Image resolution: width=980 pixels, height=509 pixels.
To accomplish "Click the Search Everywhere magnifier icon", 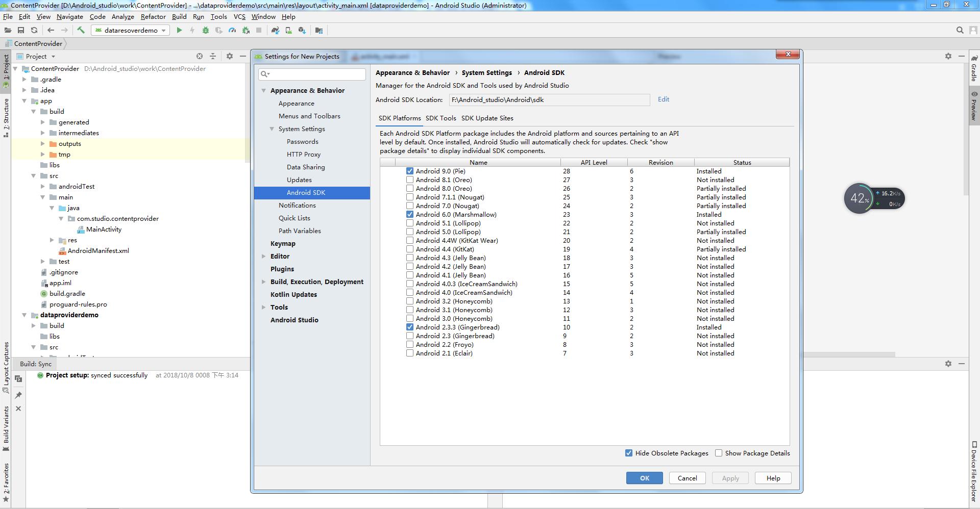I will point(960,31).
